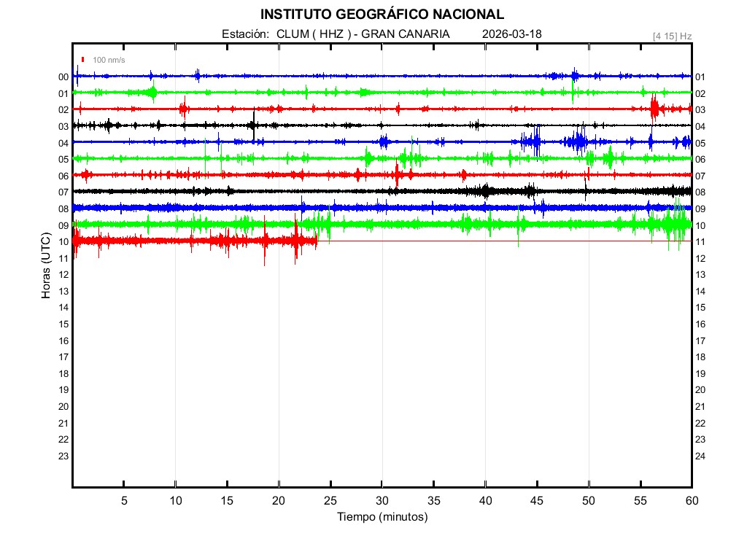This screenshot has width=747, height=560.
Task: Select the 10 hour label on left axis
Action: coord(63,241)
